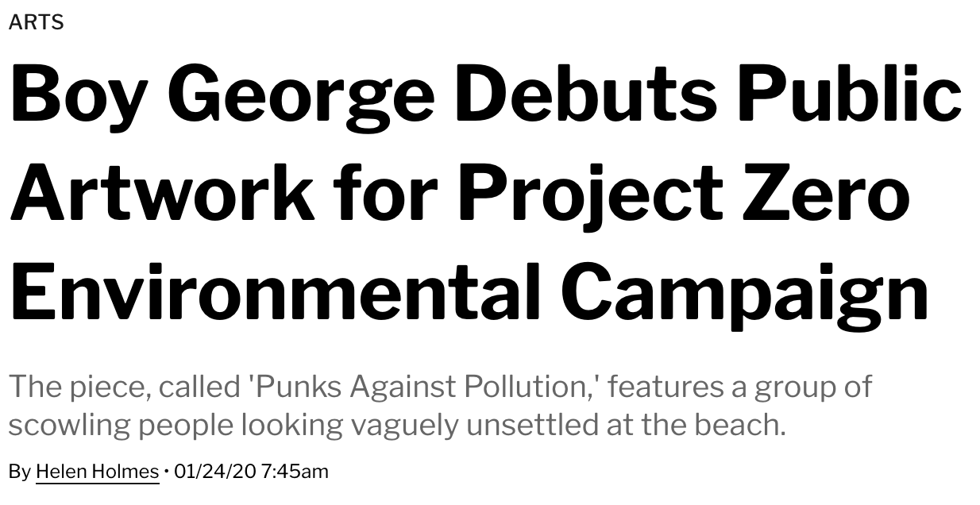Click "features a group of" subtitle text
This screenshot has width=980, height=505.
point(740,387)
